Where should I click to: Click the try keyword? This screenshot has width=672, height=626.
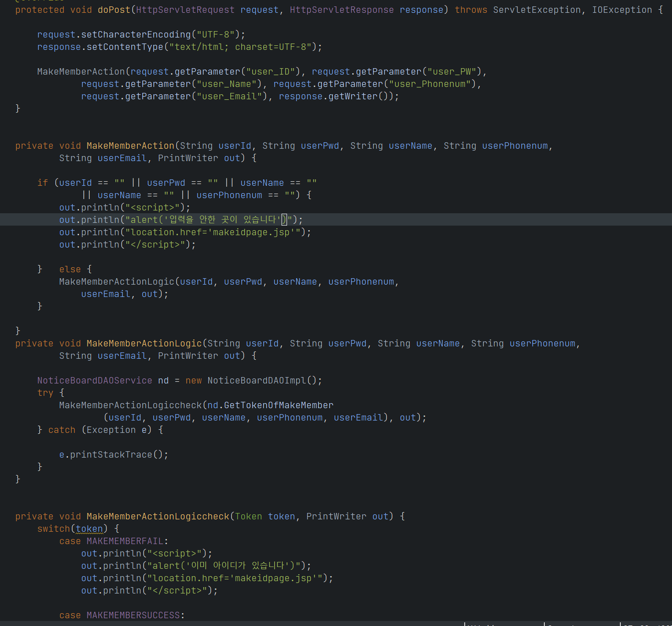tap(45, 393)
